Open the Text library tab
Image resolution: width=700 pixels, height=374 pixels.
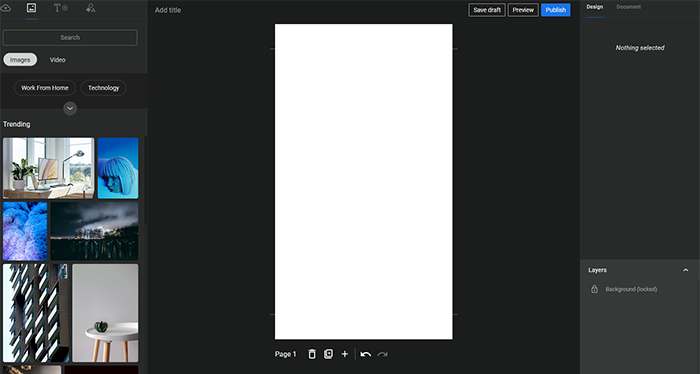(x=60, y=8)
